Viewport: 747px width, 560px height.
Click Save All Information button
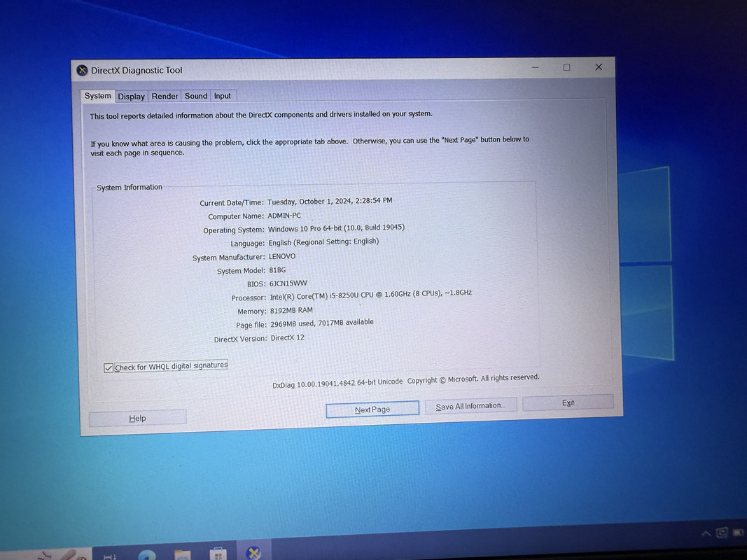pos(470,406)
